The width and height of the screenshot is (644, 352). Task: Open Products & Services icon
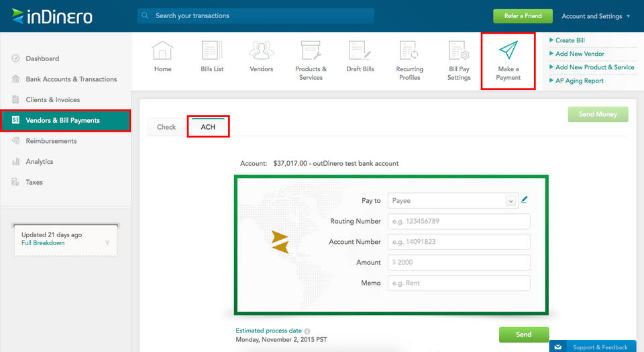[x=311, y=50]
